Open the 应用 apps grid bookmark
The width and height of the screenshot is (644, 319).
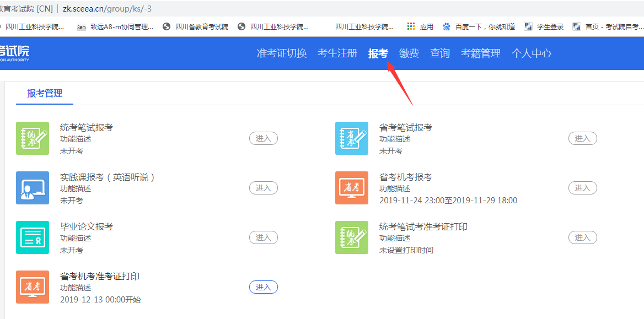pyautogui.click(x=420, y=26)
